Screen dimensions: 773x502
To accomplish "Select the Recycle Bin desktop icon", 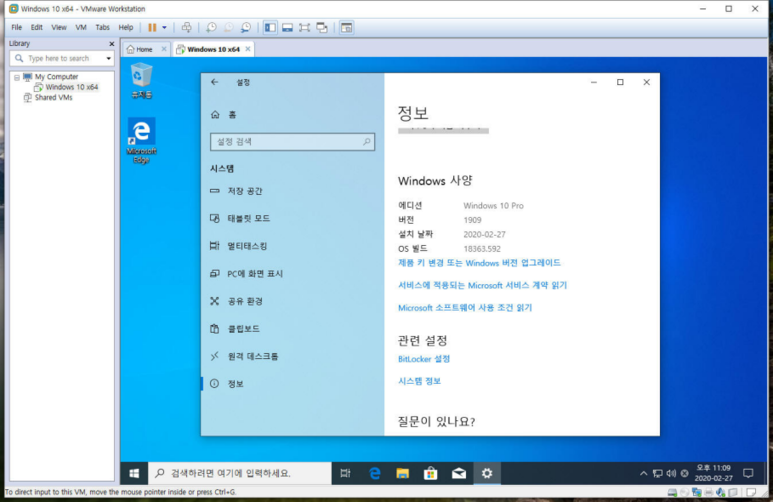I will pyautogui.click(x=141, y=80).
